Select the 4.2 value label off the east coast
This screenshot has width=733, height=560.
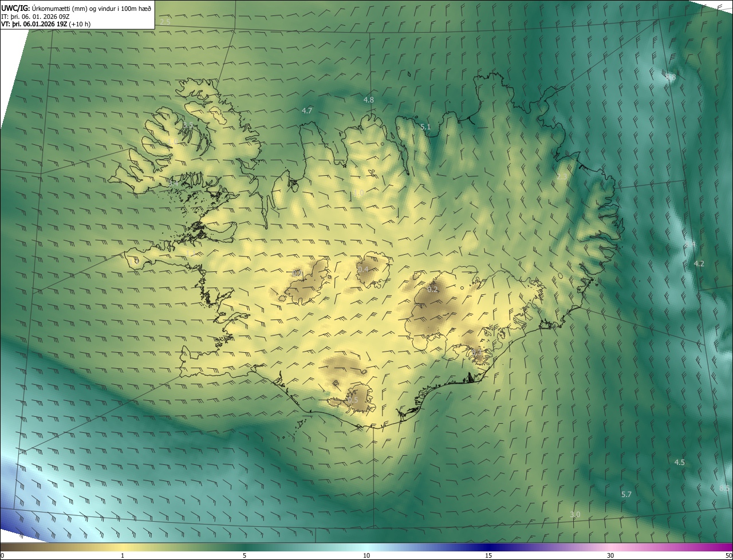[x=699, y=263]
